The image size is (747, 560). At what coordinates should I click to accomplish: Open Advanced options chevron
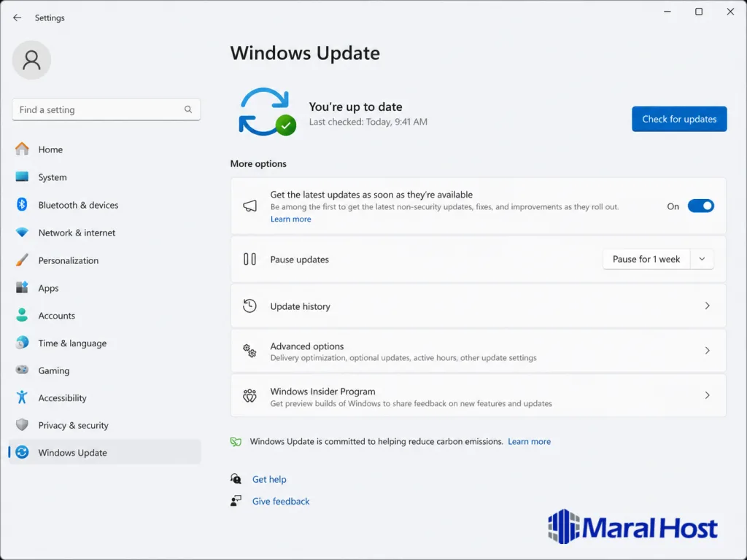pos(707,351)
